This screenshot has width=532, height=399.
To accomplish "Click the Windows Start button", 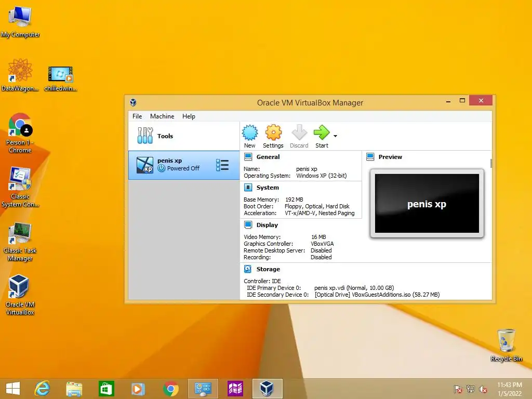I will click(x=13, y=389).
